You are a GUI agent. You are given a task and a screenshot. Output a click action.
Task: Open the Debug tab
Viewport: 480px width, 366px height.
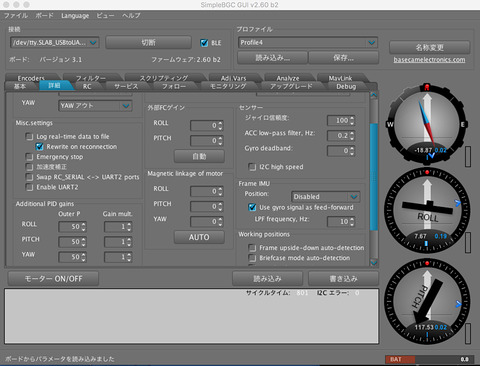coord(346,86)
